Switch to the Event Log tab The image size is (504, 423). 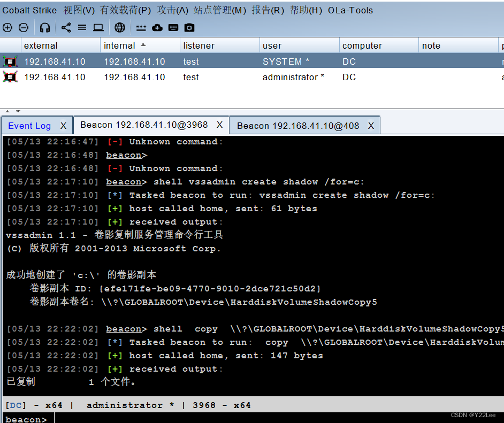pos(29,126)
